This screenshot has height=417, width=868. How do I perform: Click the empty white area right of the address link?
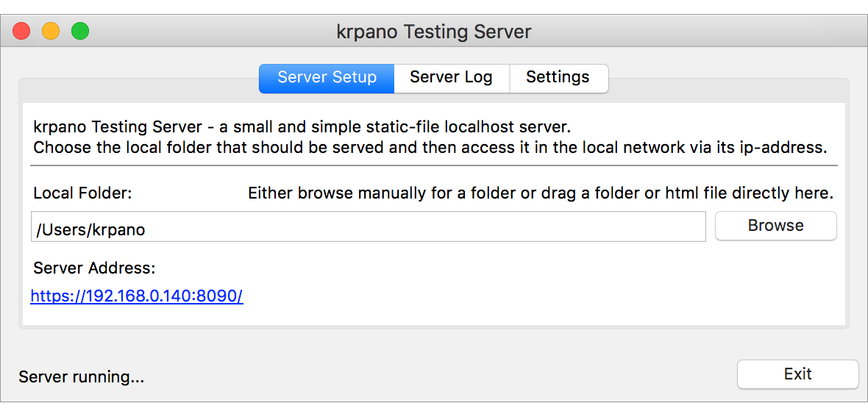(544, 296)
